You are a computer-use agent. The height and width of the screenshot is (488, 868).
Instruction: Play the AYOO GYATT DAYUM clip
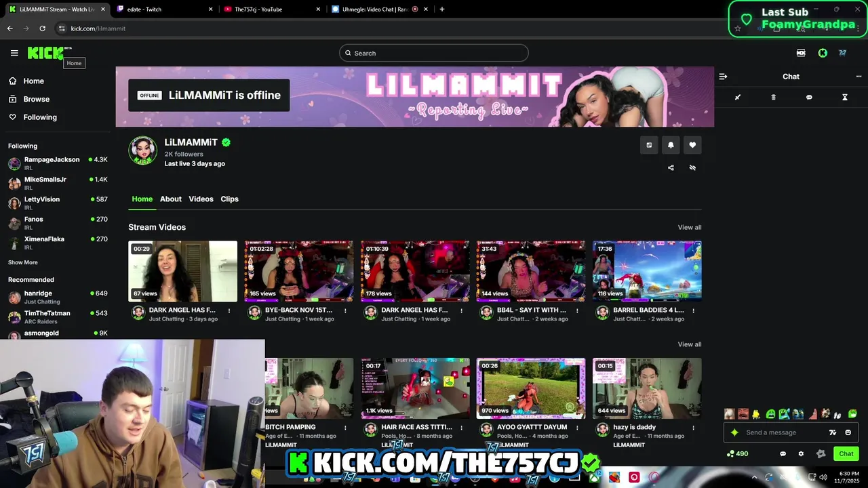531,388
